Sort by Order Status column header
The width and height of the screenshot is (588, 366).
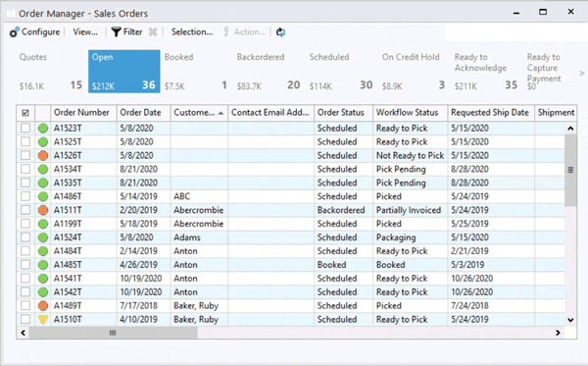(344, 113)
